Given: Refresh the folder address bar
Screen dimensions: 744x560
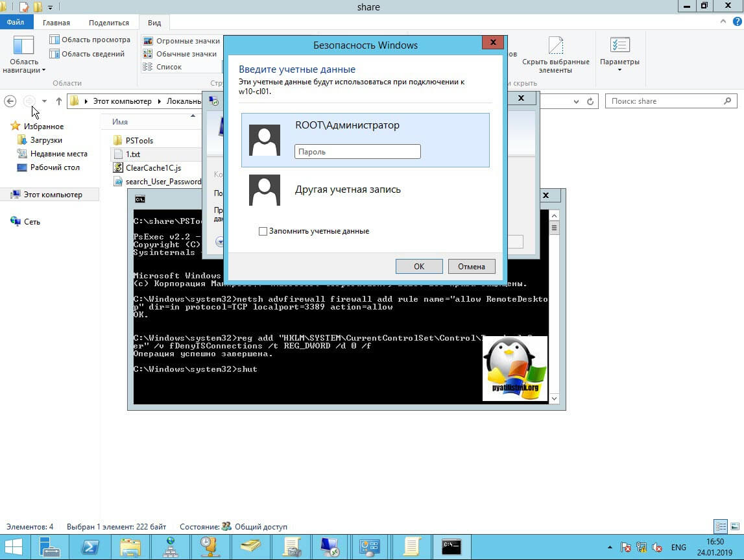Looking at the screenshot, I should (590, 101).
